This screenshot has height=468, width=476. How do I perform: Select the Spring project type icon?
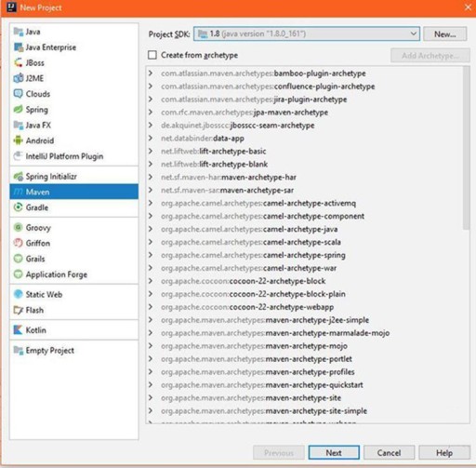[x=19, y=109]
